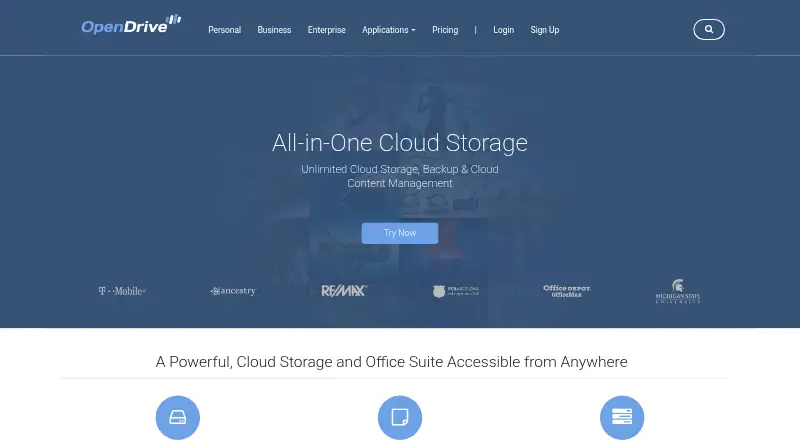Click the ancestry logo
This screenshot has width=800, height=440.
point(233,291)
